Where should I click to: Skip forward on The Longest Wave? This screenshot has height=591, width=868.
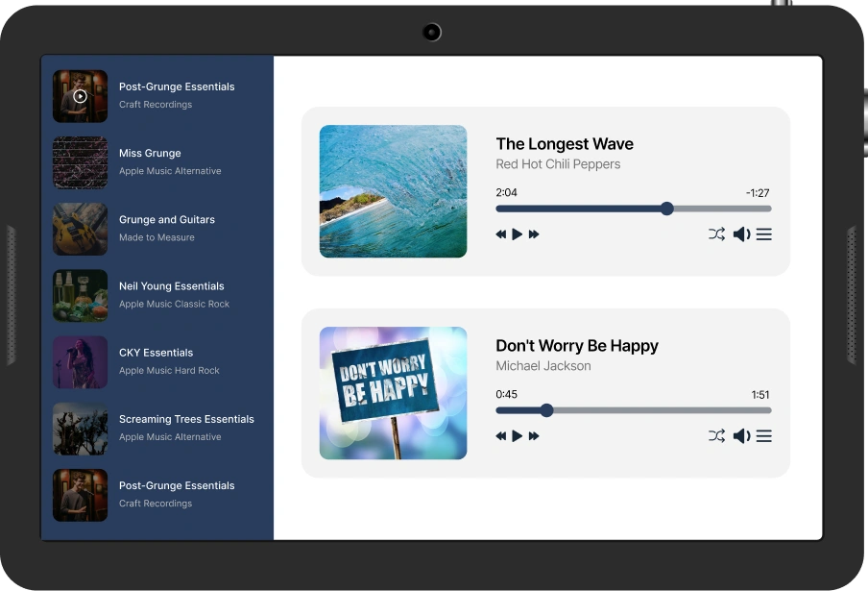pyautogui.click(x=534, y=234)
